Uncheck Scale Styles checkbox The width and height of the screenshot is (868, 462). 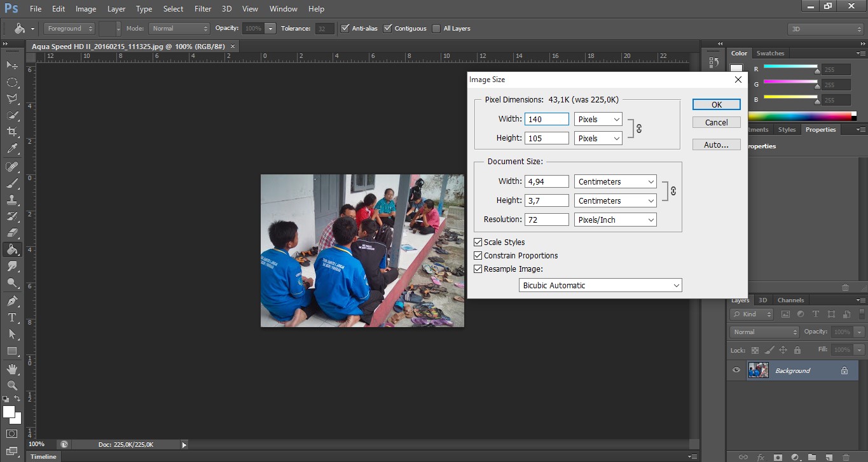click(x=478, y=242)
